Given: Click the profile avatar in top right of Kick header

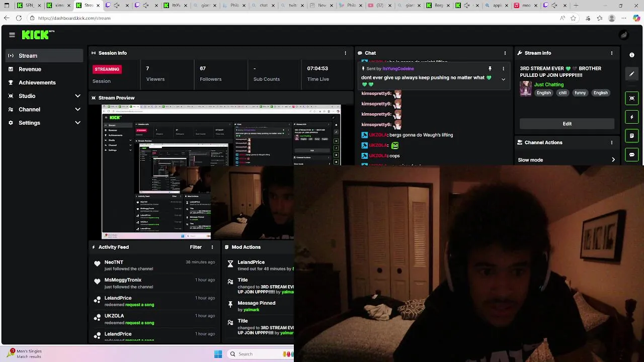Looking at the screenshot, I should coord(624,35).
